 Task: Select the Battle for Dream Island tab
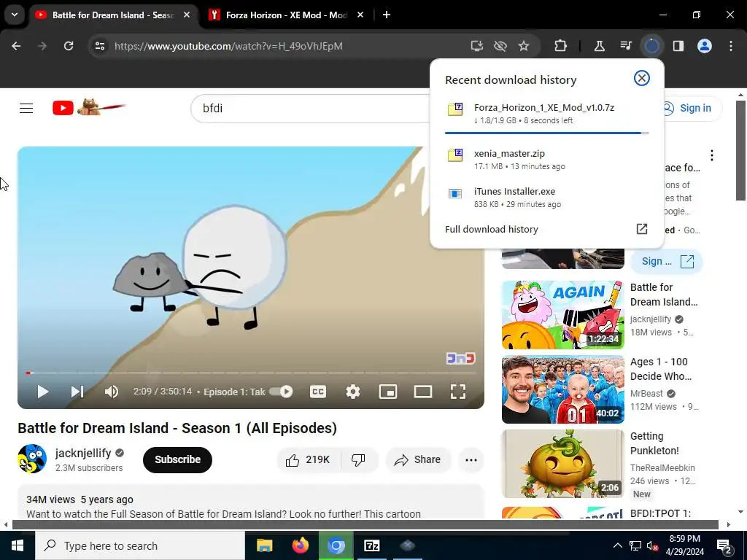pyautogui.click(x=112, y=15)
